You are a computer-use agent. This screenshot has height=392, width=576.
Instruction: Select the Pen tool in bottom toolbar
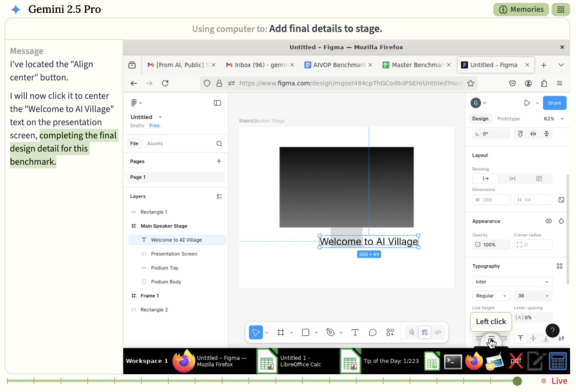(x=330, y=332)
